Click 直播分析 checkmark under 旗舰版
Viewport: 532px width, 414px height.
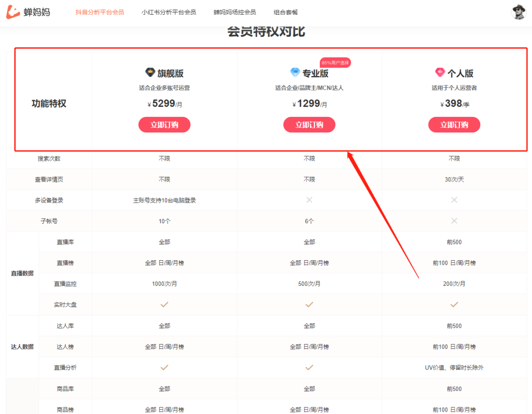[x=164, y=368]
